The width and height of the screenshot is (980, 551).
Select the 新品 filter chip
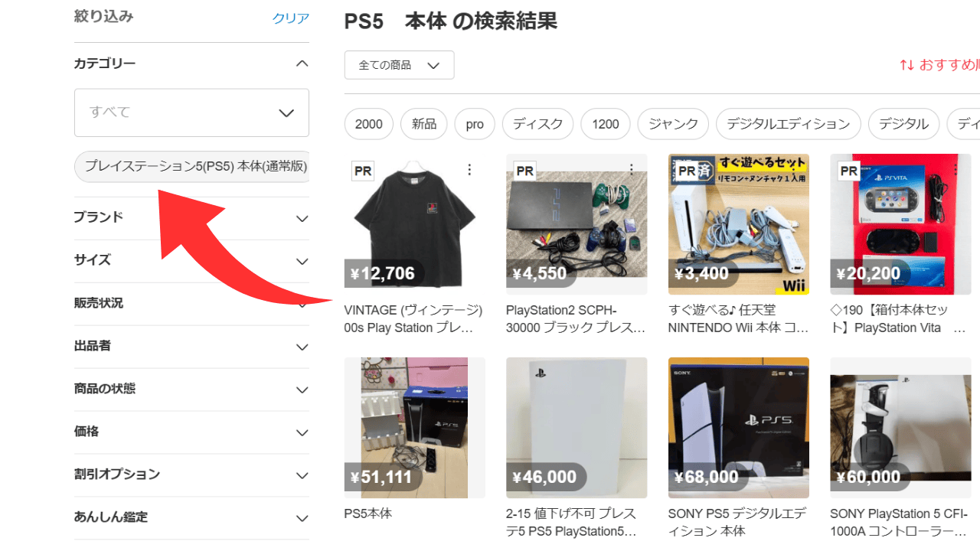(x=423, y=124)
